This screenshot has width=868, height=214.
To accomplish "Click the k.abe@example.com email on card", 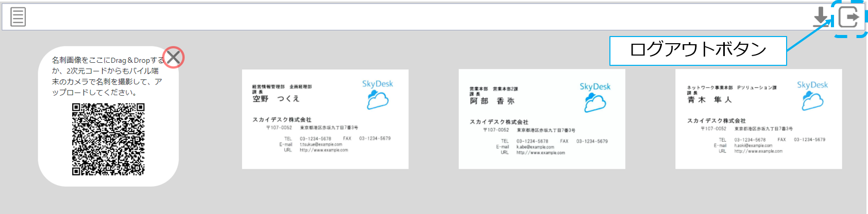I will [535, 147].
